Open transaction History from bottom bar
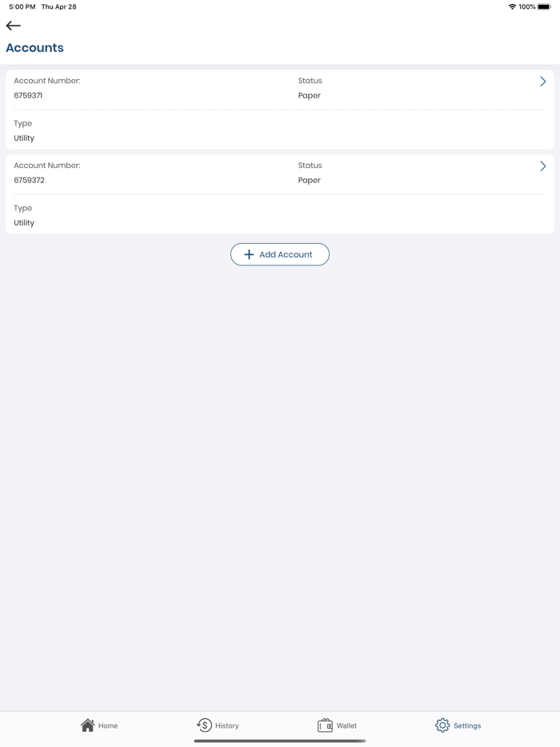Image resolution: width=560 pixels, height=747 pixels. (218, 725)
